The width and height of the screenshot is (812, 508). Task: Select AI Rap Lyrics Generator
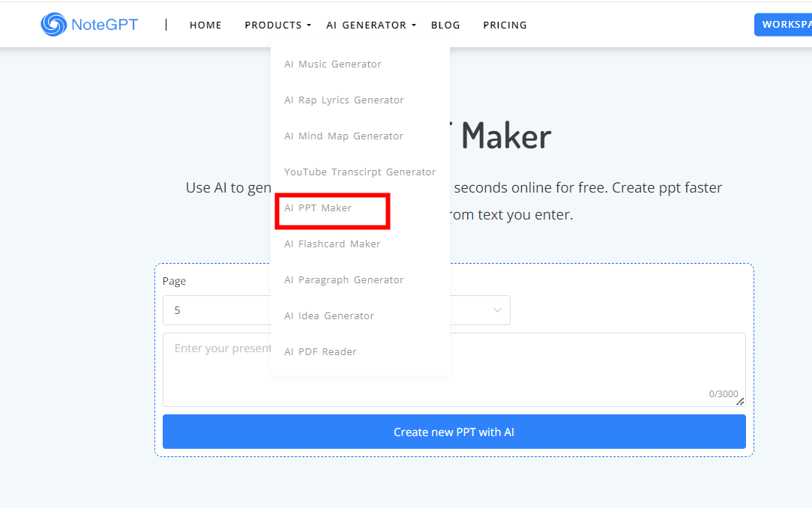point(344,100)
